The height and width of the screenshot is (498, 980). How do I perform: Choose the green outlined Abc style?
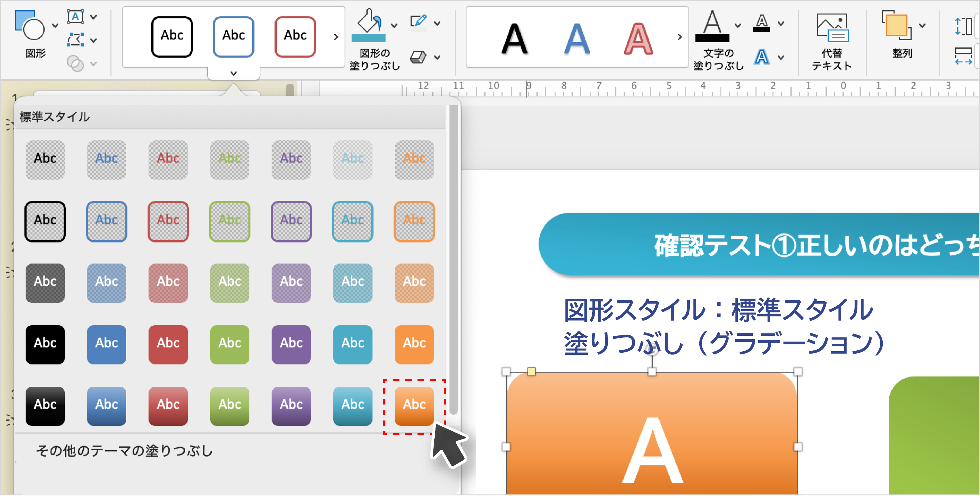point(230,222)
